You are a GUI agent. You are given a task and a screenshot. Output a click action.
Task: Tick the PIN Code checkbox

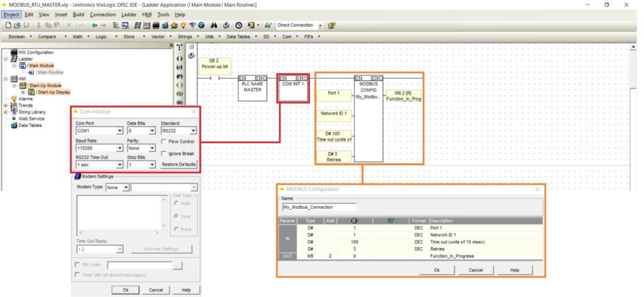[x=77, y=264]
